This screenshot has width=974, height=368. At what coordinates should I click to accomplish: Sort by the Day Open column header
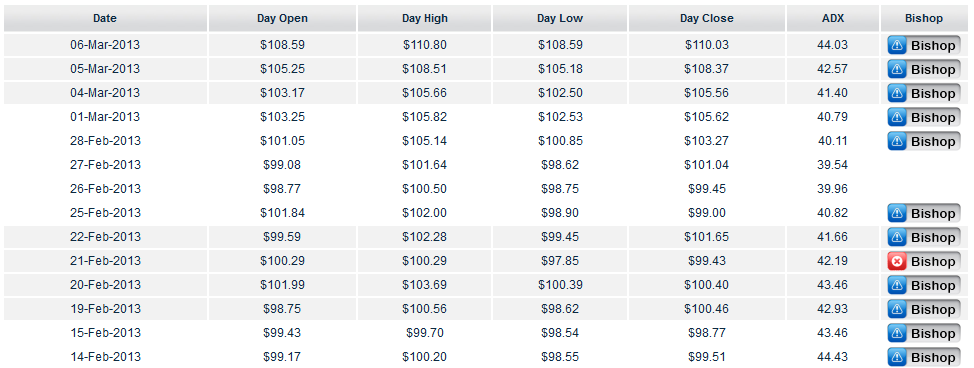(x=283, y=19)
